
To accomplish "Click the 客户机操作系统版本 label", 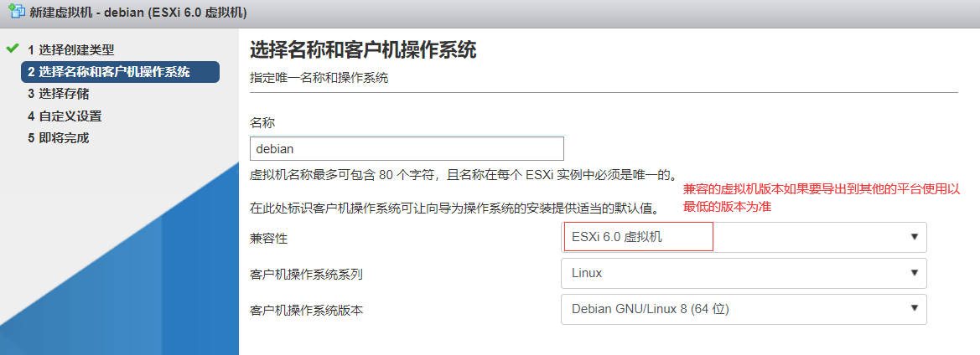I will (x=306, y=310).
